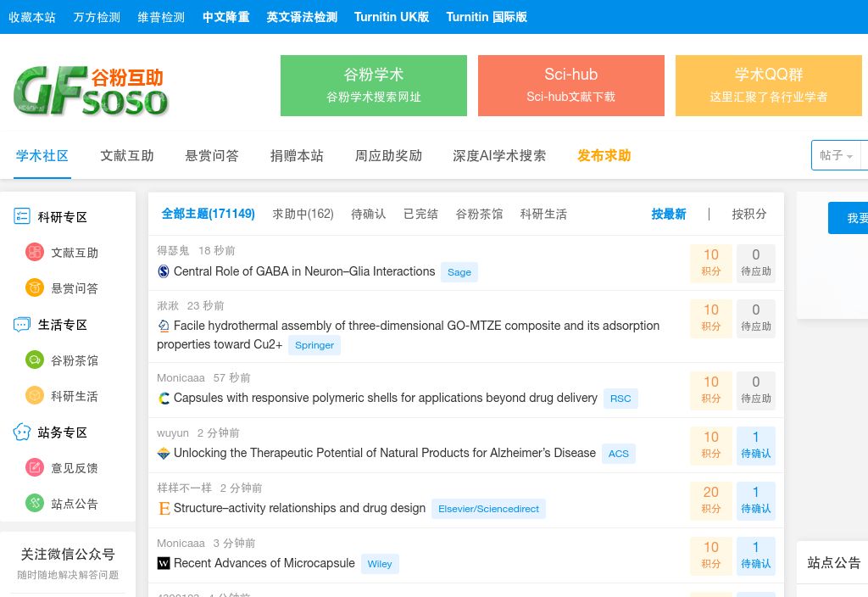Screen dimensions: 868x597
Task: Open the 悬赏问答 navigation menu item
Action: tap(212, 155)
